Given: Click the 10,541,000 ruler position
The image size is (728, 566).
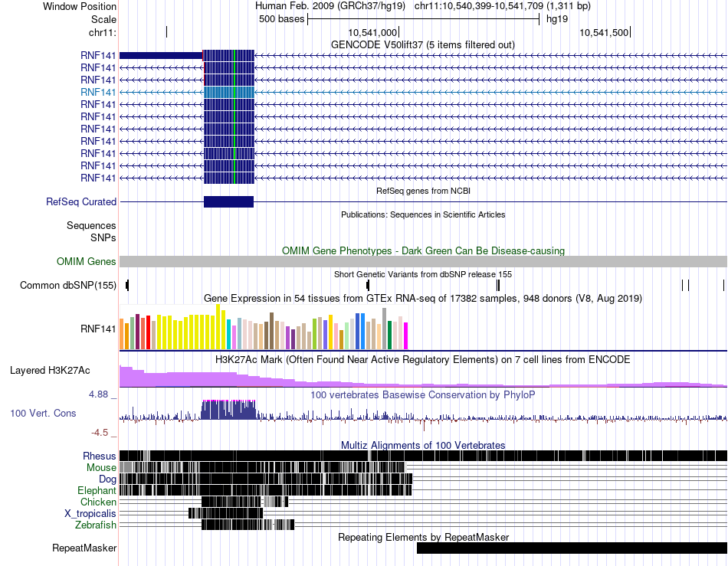Looking at the screenshot, I should click(x=373, y=32).
